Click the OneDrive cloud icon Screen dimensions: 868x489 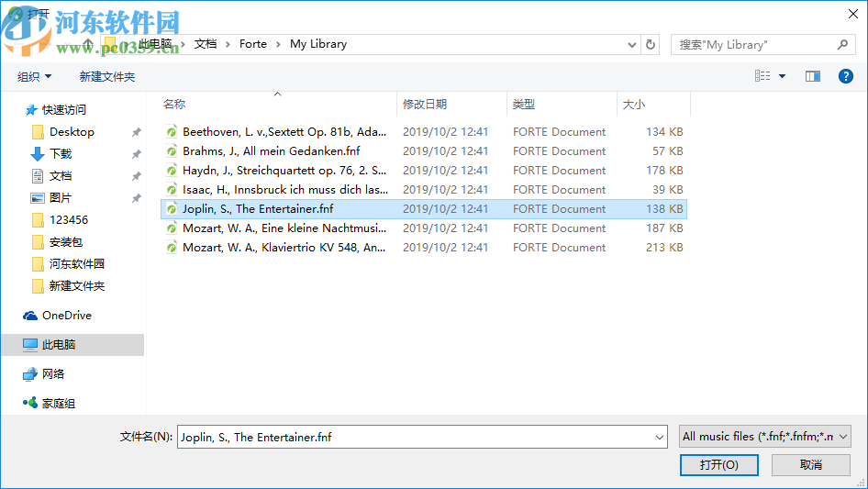point(30,316)
